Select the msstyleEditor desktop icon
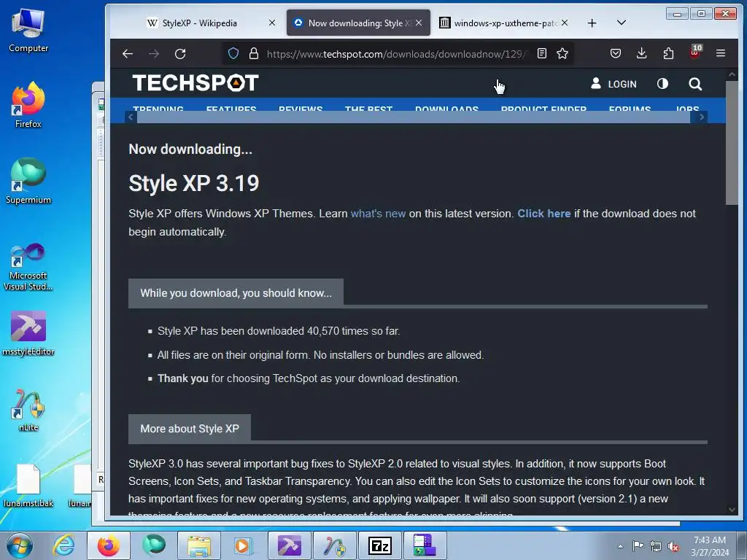This screenshot has width=747, height=560. click(28, 333)
